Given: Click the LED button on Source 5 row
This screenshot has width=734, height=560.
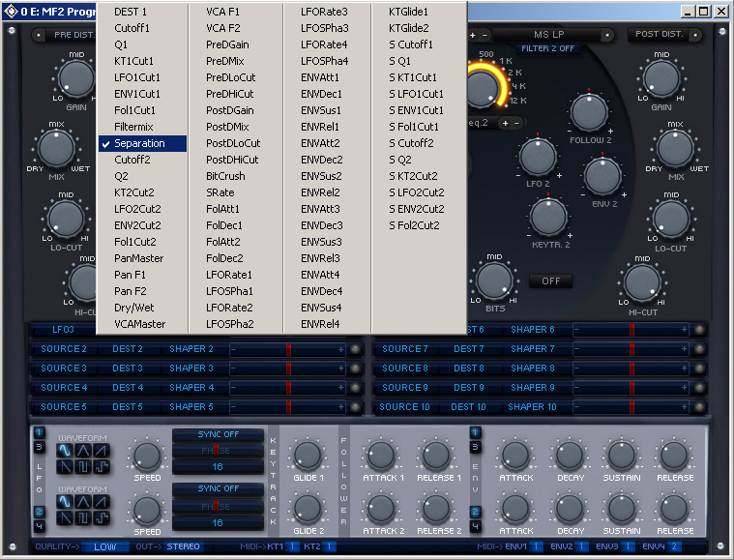Looking at the screenshot, I should [x=355, y=407].
